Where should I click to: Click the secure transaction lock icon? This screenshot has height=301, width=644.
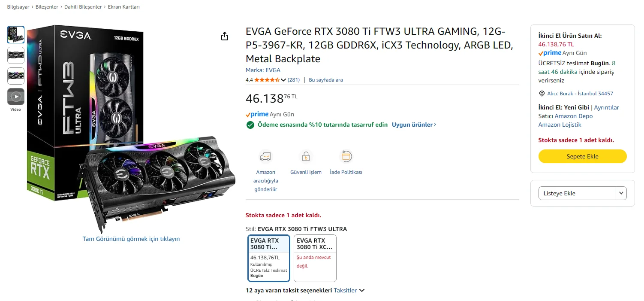(x=306, y=156)
